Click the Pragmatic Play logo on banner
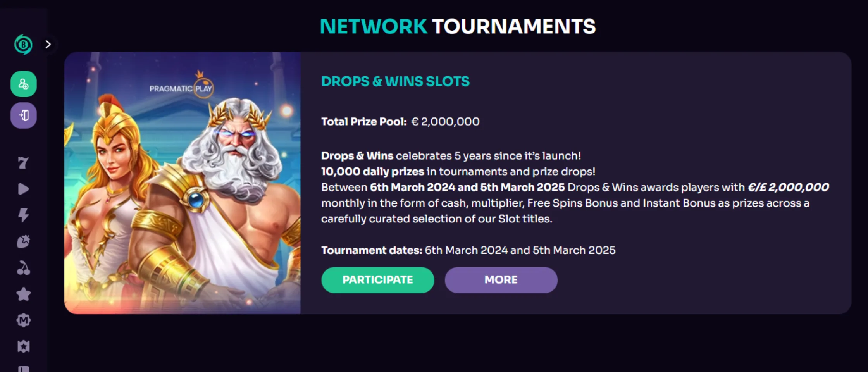Viewport: 868px width, 372px height. [x=181, y=88]
